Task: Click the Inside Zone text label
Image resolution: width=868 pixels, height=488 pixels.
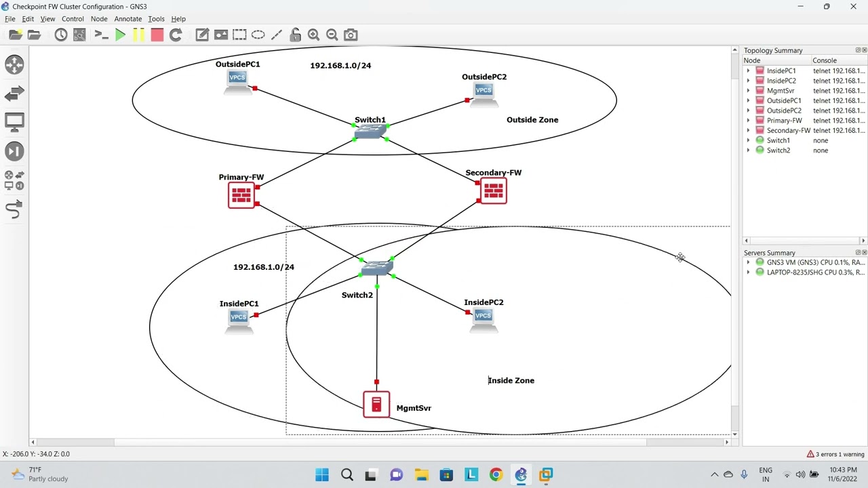Action: pos(511,380)
